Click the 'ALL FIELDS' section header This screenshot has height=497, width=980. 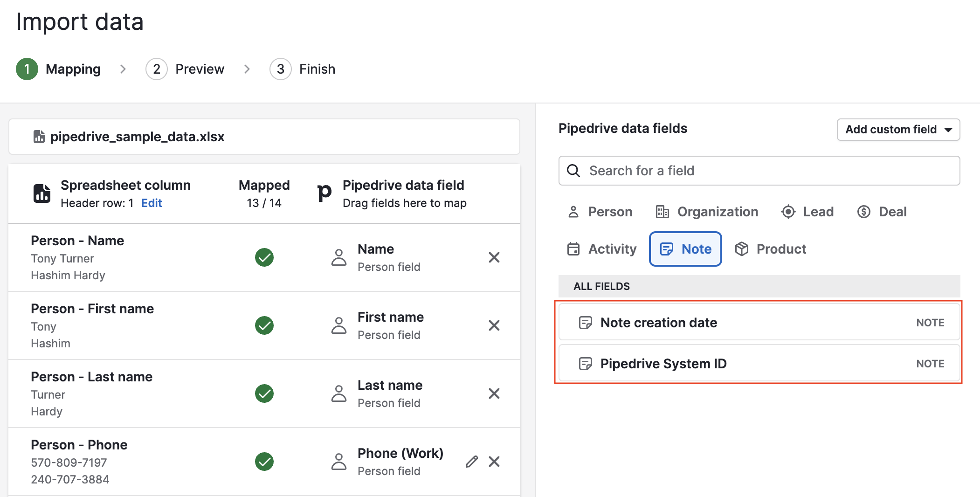tap(601, 286)
